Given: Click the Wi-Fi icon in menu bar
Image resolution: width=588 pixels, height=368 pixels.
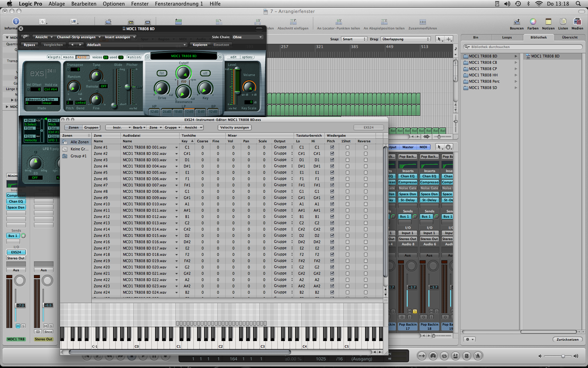Looking at the screenshot, I should pyautogui.click(x=539, y=4).
